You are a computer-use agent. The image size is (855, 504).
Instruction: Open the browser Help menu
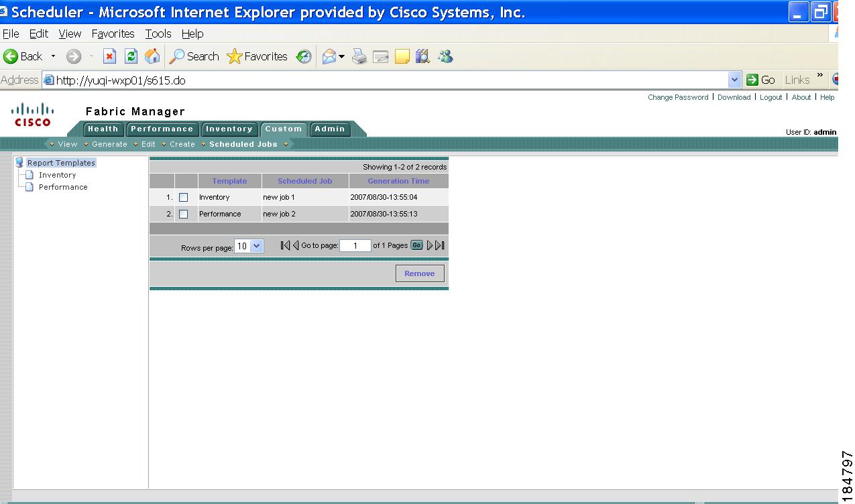point(192,34)
